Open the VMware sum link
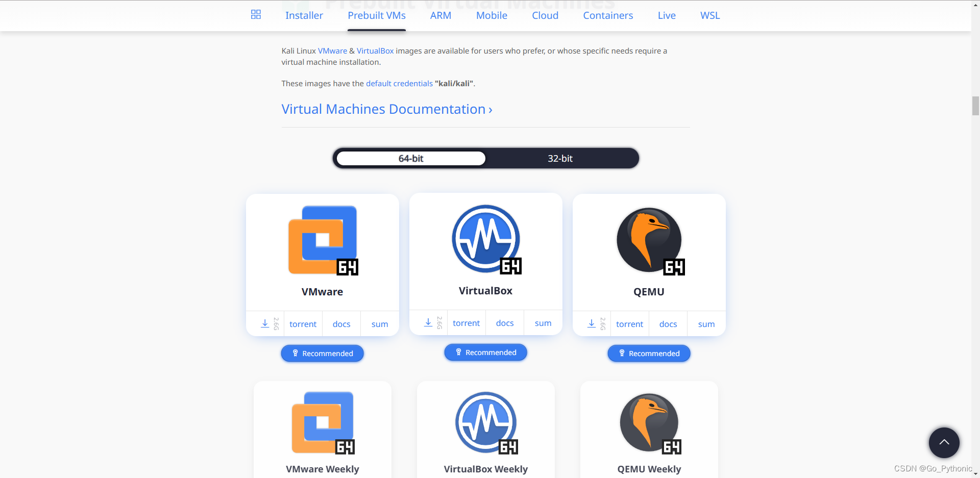Viewport: 980px width, 478px height. coord(380,324)
